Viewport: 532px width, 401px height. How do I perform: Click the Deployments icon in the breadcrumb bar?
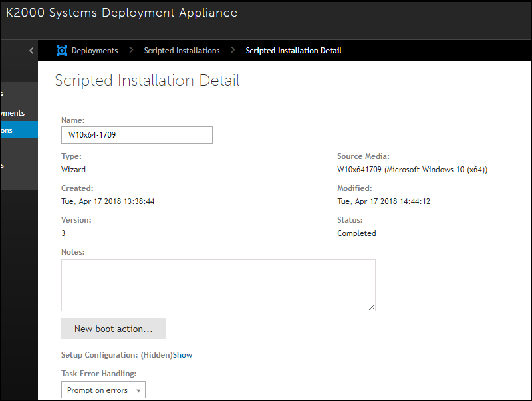pyautogui.click(x=62, y=50)
